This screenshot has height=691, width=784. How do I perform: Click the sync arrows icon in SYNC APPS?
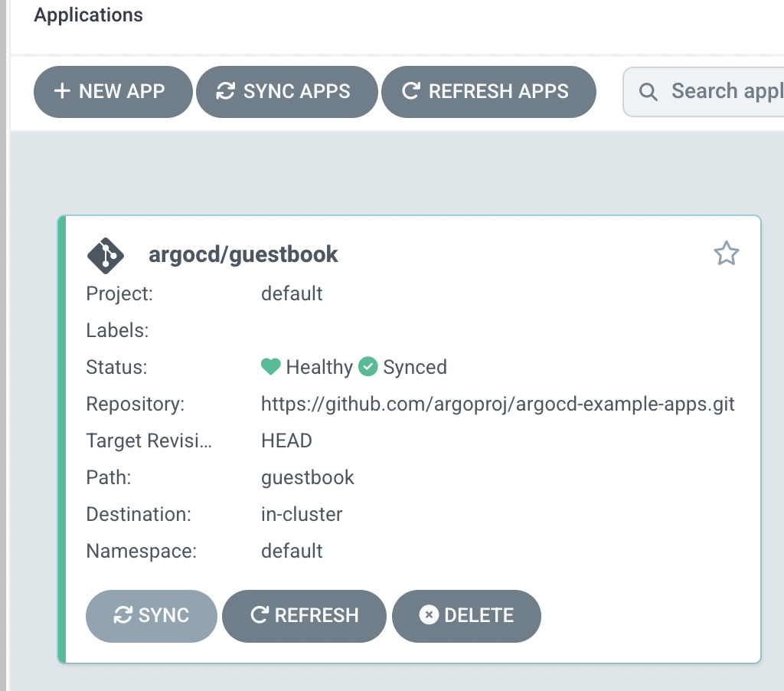click(226, 91)
